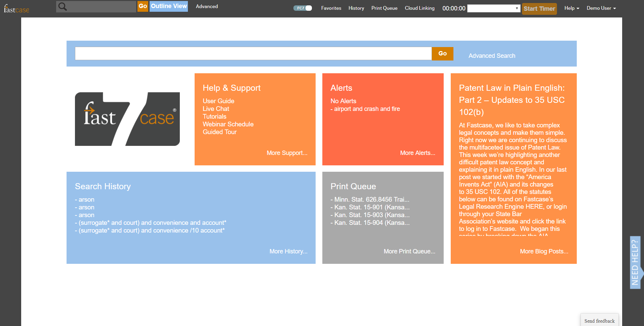This screenshot has width=644, height=326.
Task: Click Send feedback button
Action: coord(599,321)
